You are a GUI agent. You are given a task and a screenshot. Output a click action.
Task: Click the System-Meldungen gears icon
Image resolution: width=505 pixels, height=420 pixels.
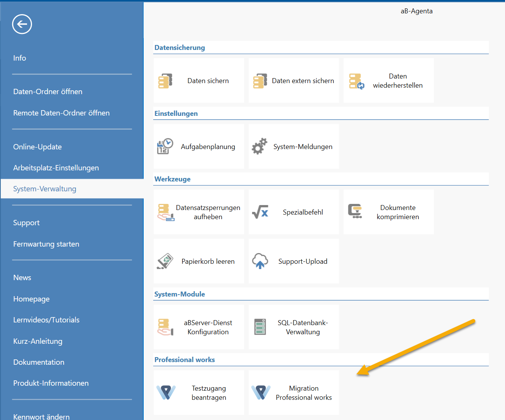(260, 146)
